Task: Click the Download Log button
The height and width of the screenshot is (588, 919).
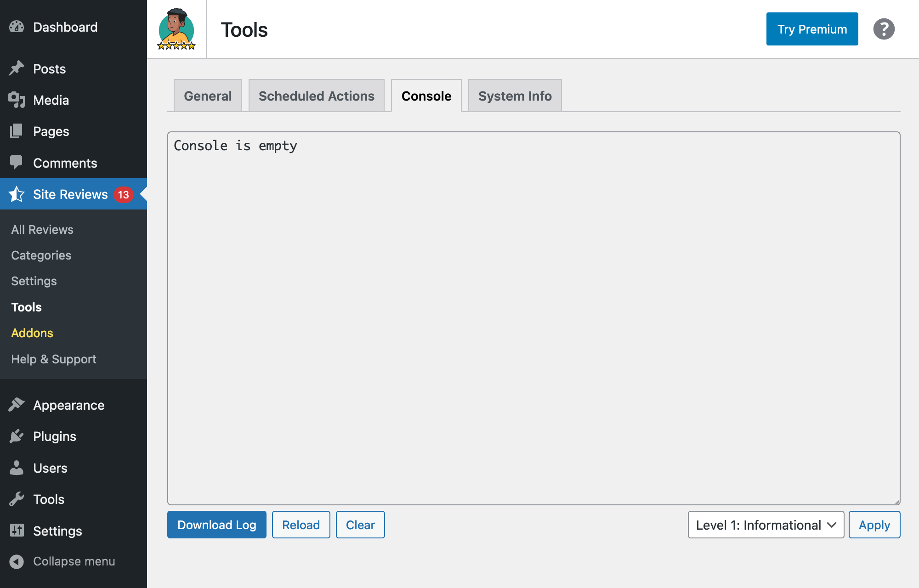Action: coord(216,525)
